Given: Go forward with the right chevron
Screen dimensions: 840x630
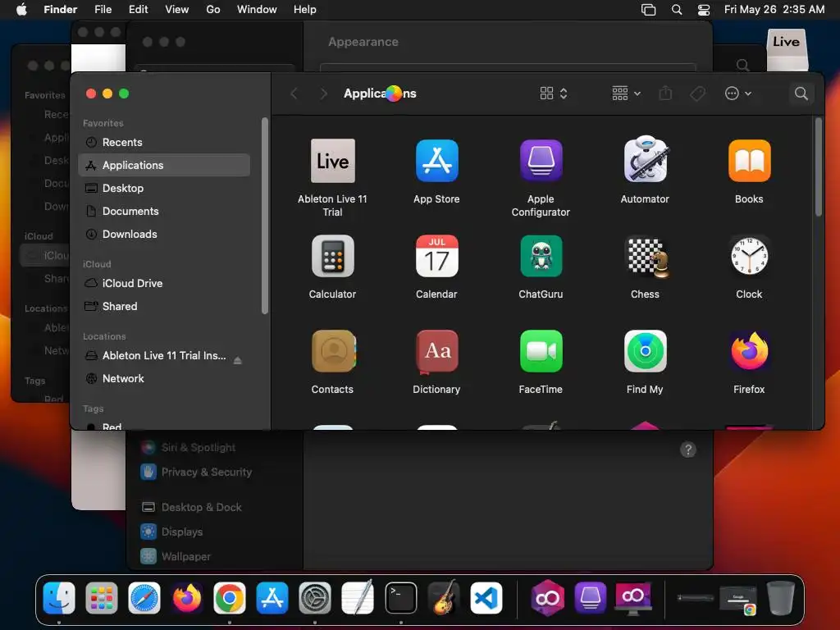Looking at the screenshot, I should 323,94.
